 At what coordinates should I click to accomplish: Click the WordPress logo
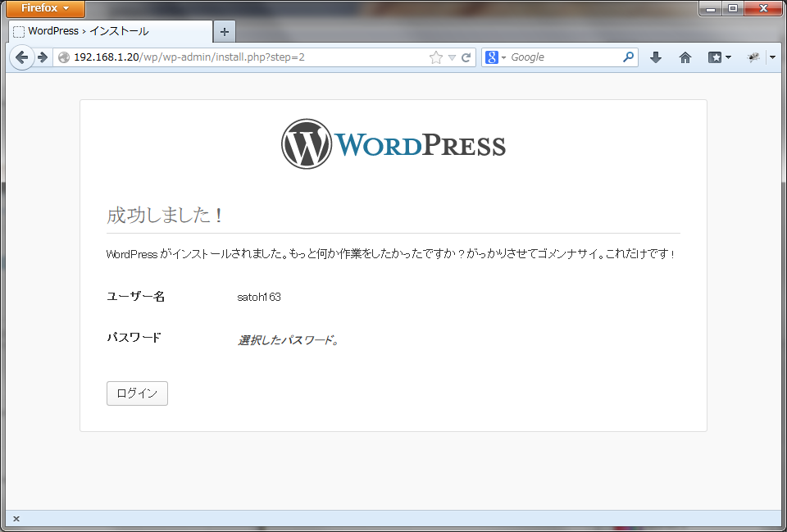pyautogui.click(x=393, y=144)
